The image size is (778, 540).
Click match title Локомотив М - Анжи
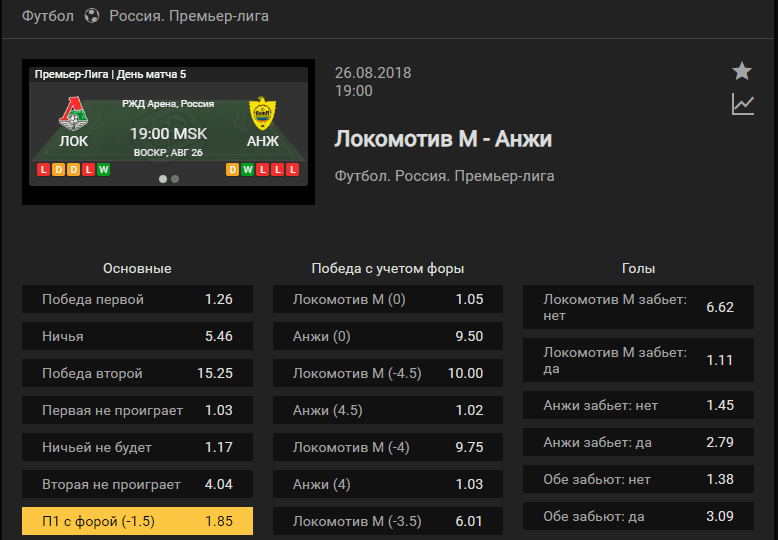coord(443,138)
